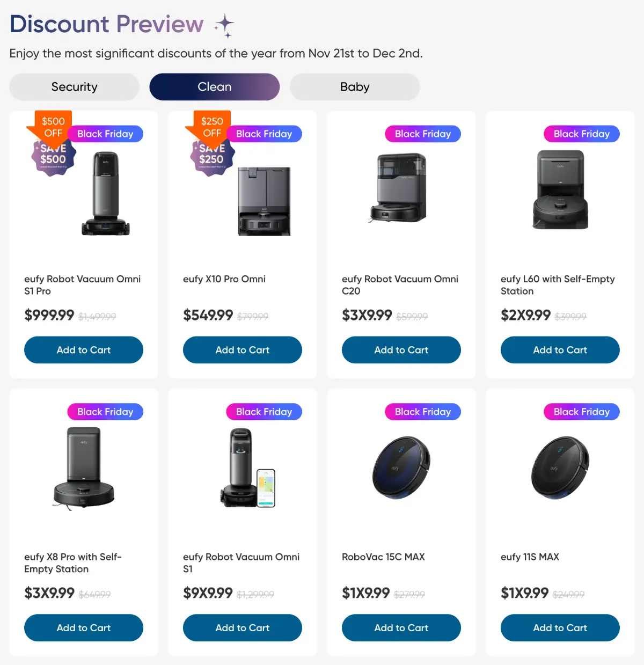The height and width of the screenshot is (665, 644).
Task: Click the $250 OFF orange tag
Action: coord(212,127)
